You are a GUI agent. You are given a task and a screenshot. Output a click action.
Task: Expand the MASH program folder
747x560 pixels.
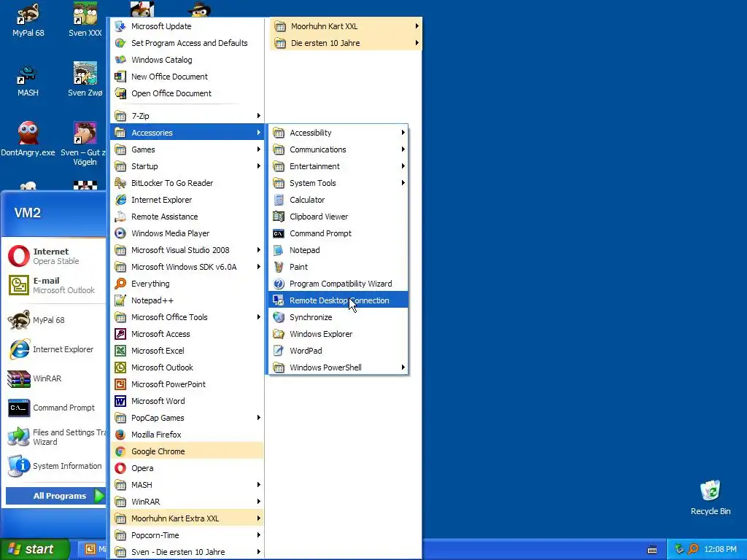tap(187, 485)
